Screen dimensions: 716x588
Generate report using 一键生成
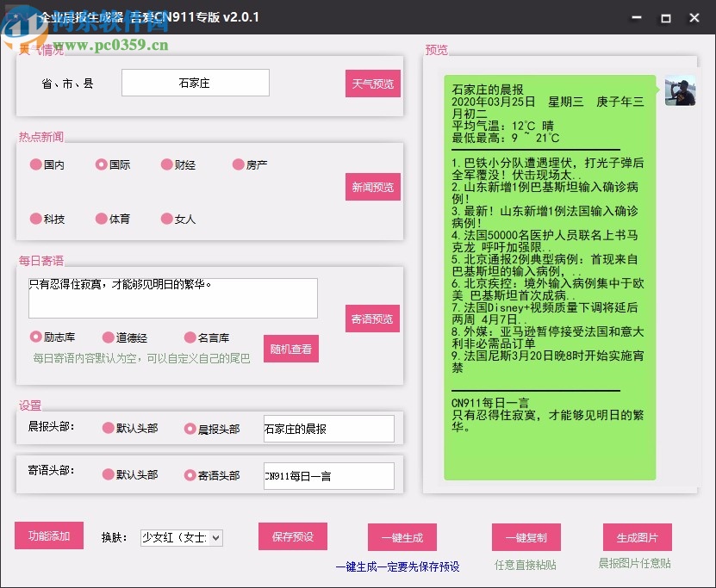click(402, 535)
